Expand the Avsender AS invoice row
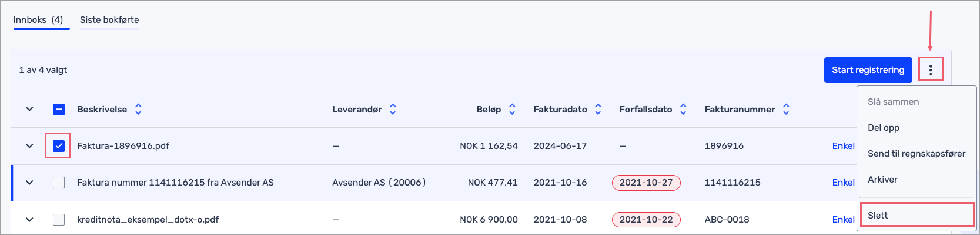Image resolution: width=980 pixels, height=235 pixels. (x=29, y=183)
